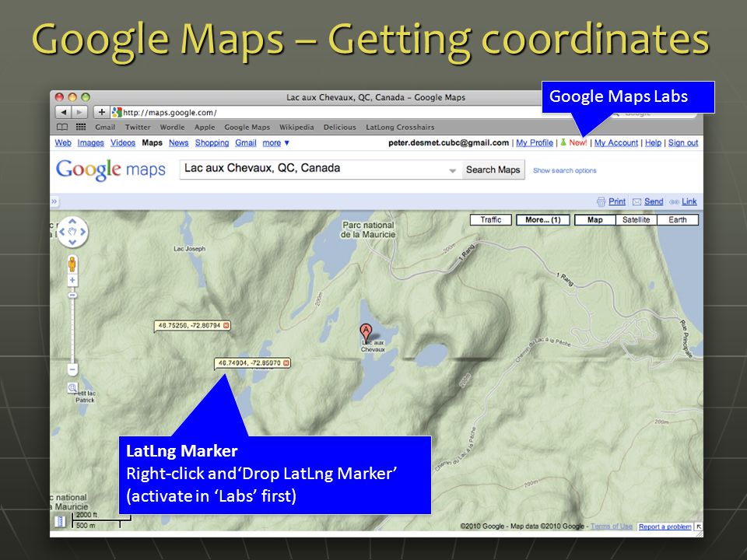
Task: Open the green Labs flask icon
Action: [563, 142]
